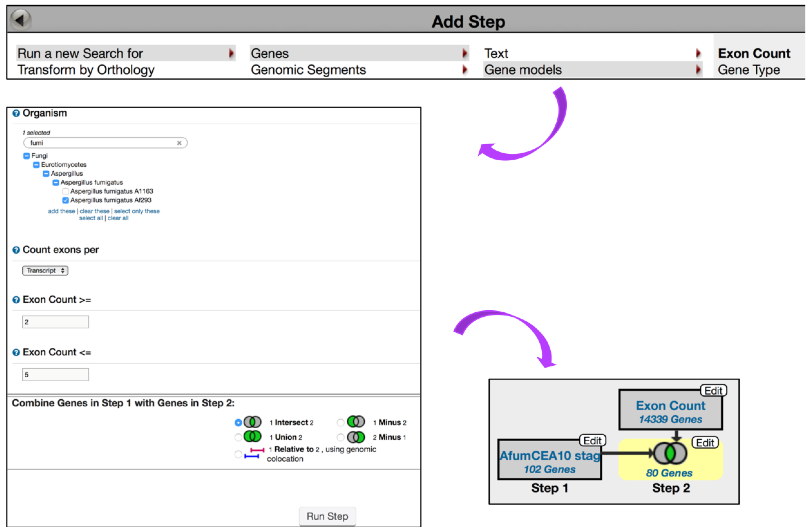This screenshot has height=532, width=809.
Task: Click the intersect Venn icon in Step 2
Action: (670, 454)
